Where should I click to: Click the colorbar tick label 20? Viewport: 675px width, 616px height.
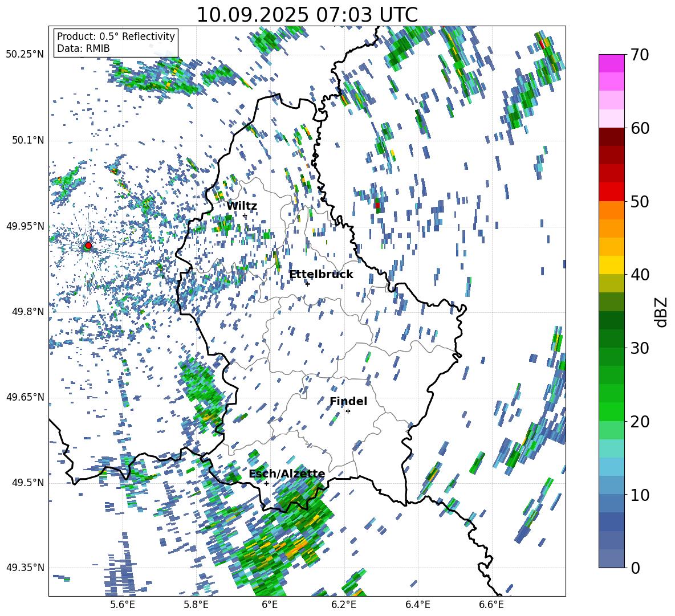(x=640, y=421)
